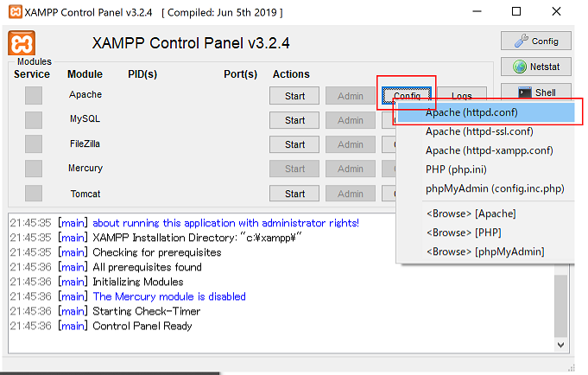Screen dimensions: 588x375
Task: Start the FileZilla module
Action: pos(294,144)
